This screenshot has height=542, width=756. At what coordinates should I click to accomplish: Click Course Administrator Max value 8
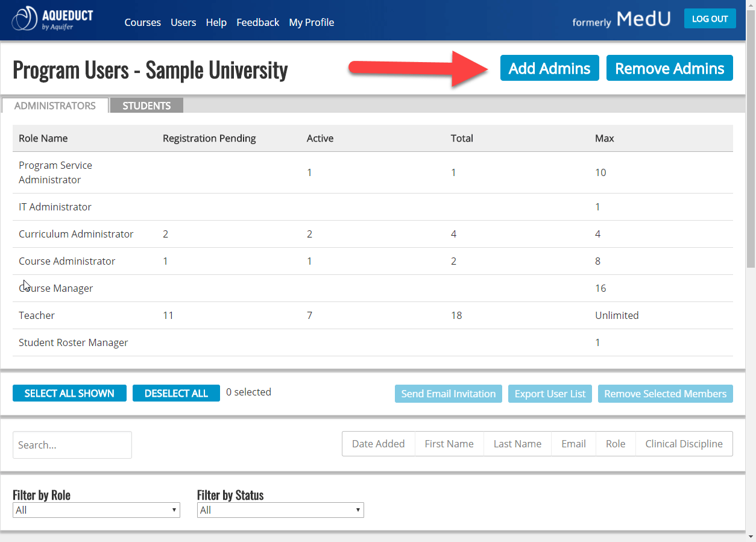(x=597, y=261)
